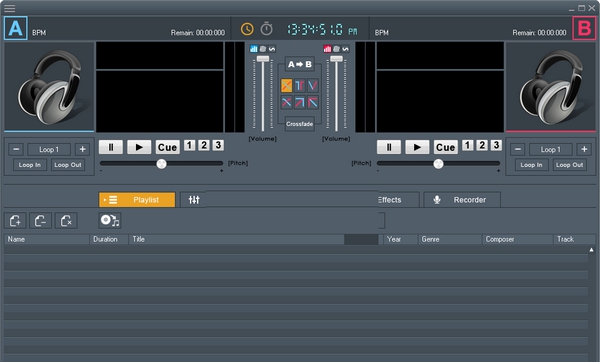The height and width of the screenshot is (362, 600).
Task: Select cue point 1 on deck B
Action: coord(468,145)
